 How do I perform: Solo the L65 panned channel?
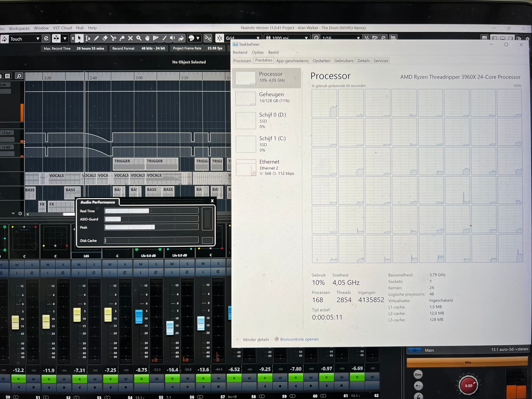(94, 264)
